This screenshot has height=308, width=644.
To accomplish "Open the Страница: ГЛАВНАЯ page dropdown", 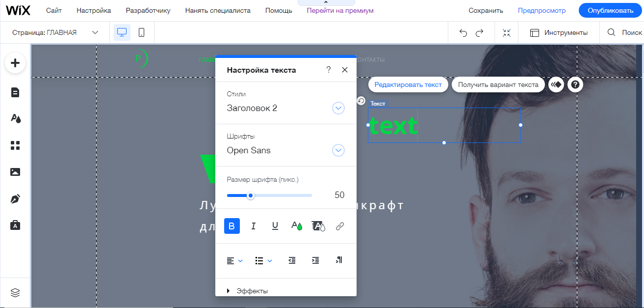I will coord(55,32).
